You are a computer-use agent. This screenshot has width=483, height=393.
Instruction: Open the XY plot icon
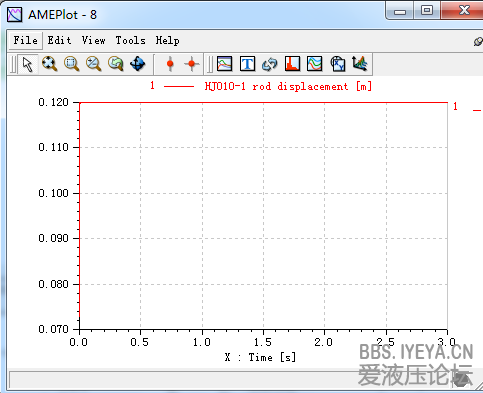coord(338,63)
